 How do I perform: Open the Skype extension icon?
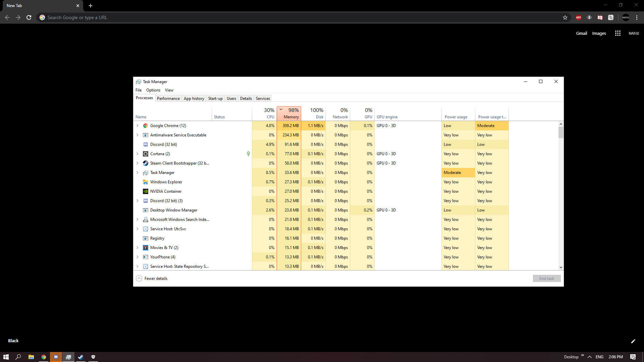(x=611, y=17)
